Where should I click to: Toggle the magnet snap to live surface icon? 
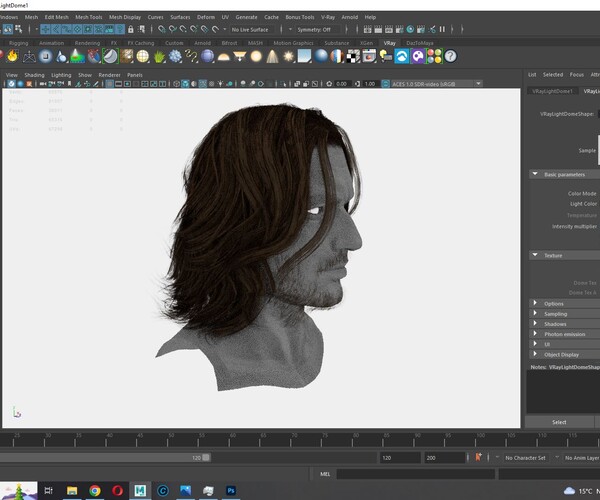coord(215,29)
